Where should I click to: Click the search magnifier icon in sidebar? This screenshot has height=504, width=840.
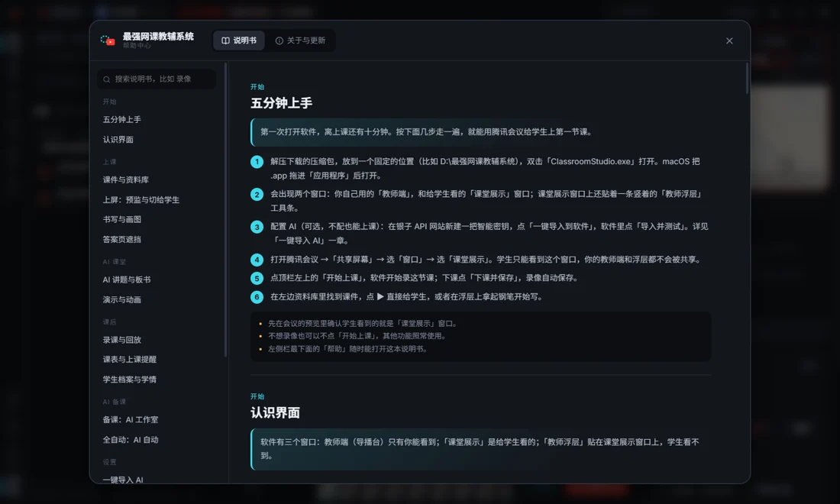(x=107, y=79)
